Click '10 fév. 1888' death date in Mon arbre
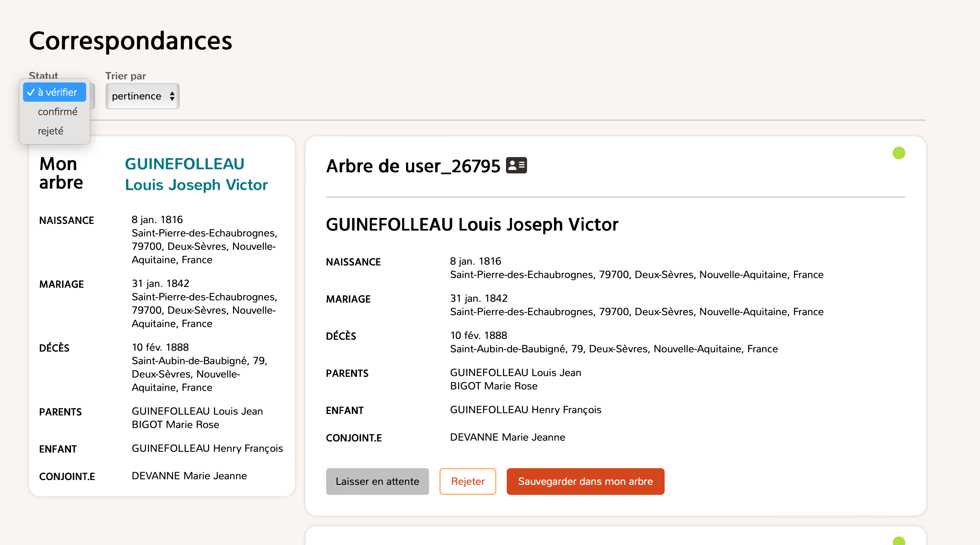Image resolution: width=980 pixels, height=545 pixels. coord(160,347)
